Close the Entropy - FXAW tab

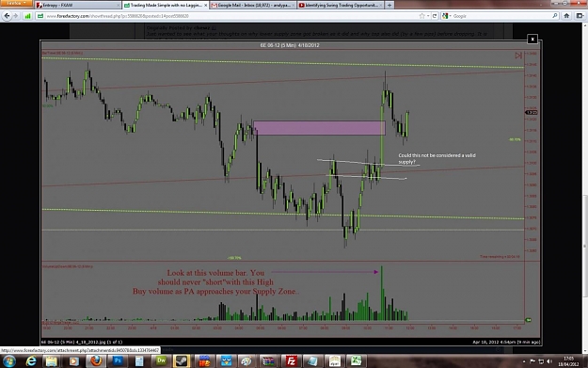(x=119, y=6)
